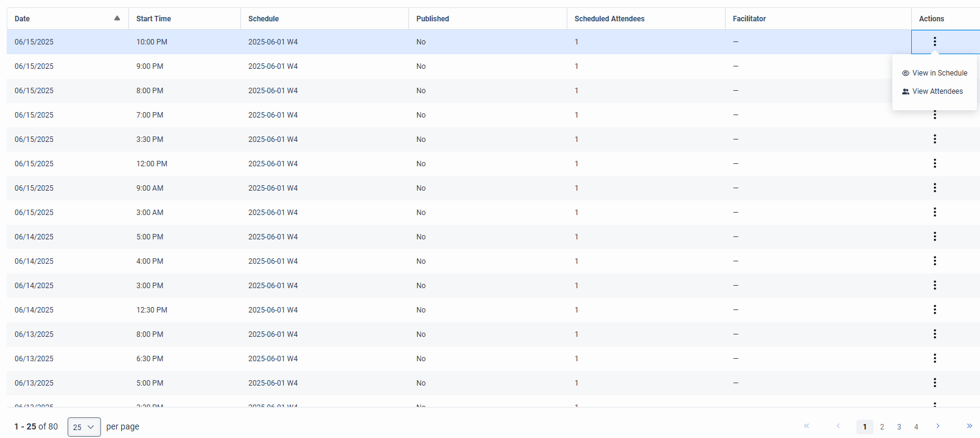980x438 pixels.
Task: Jump to the last page
Action: tap(970, 426)
